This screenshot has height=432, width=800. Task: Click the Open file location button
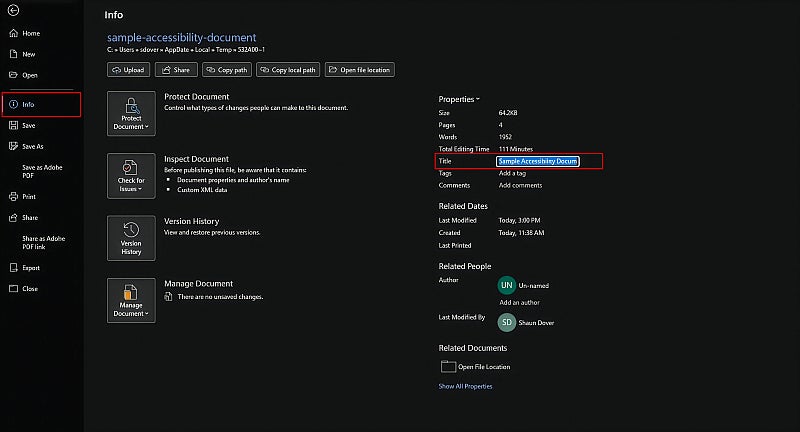coord(360,70)
